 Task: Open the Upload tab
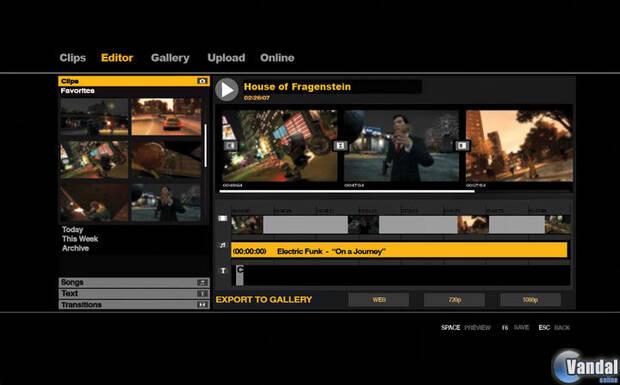tap(226, 58)
